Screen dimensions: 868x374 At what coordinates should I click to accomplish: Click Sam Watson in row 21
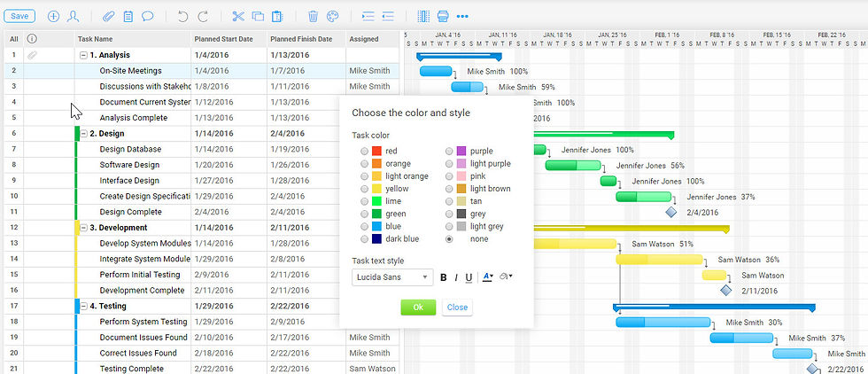click(x=373, y=369)
